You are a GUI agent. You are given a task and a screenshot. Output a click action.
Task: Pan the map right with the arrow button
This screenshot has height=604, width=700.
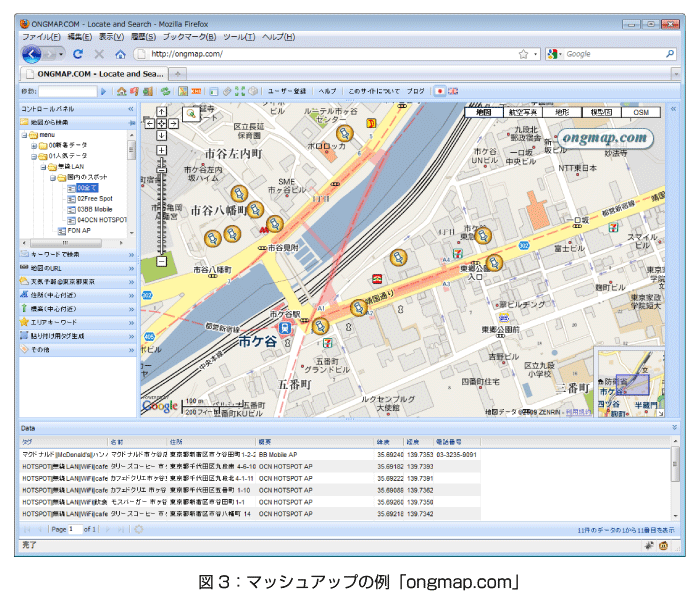pos(173,124)
